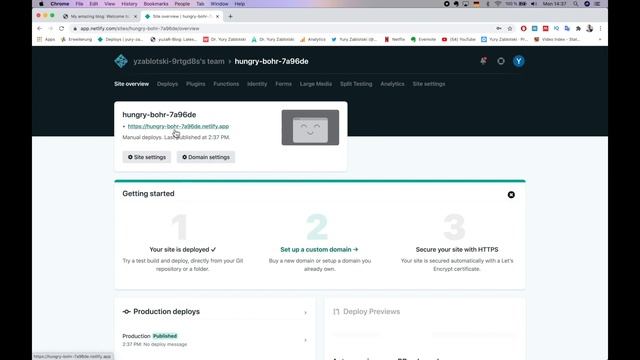Viewport: 640px width, 360px height.
Task: Close the Site overview browser tab
Action: click(218, 16)
